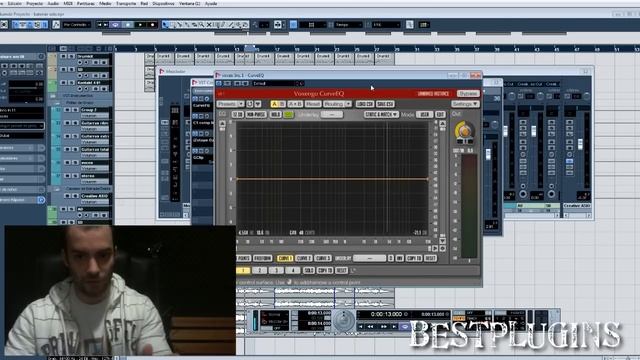
Task: Open the Edición menu
Action: [15, 3]
